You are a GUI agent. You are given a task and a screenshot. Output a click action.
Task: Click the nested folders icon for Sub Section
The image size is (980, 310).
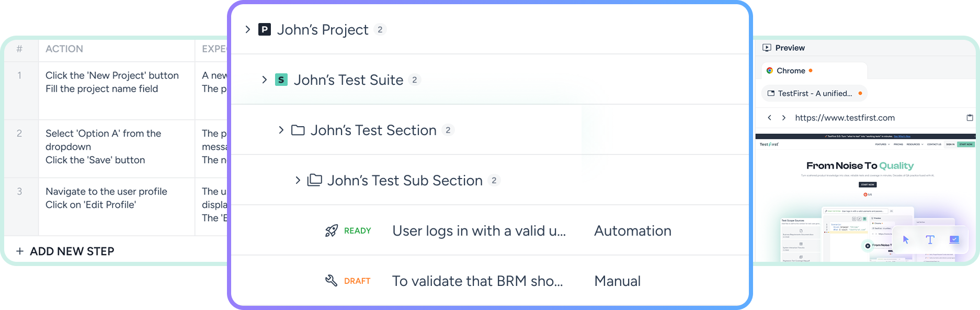(x=314, y=180)
